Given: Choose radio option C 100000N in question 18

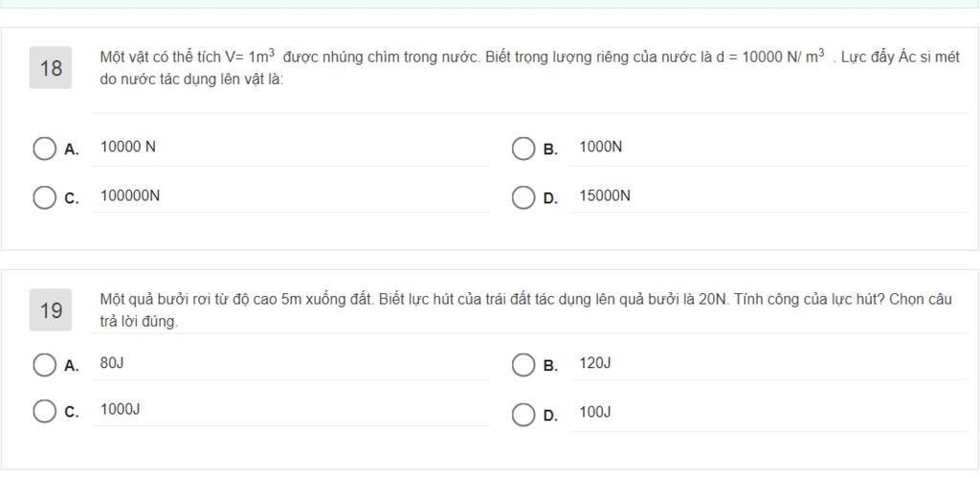Looking at the screenshot, I should coord(44,197).
